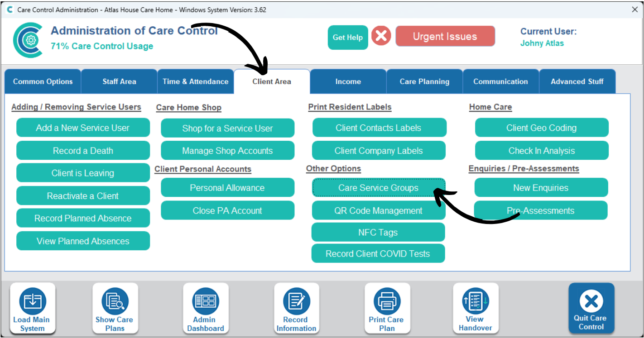Click Close PA Account
The height and width of the screenshot is (338, 644).
pos(227,210)
